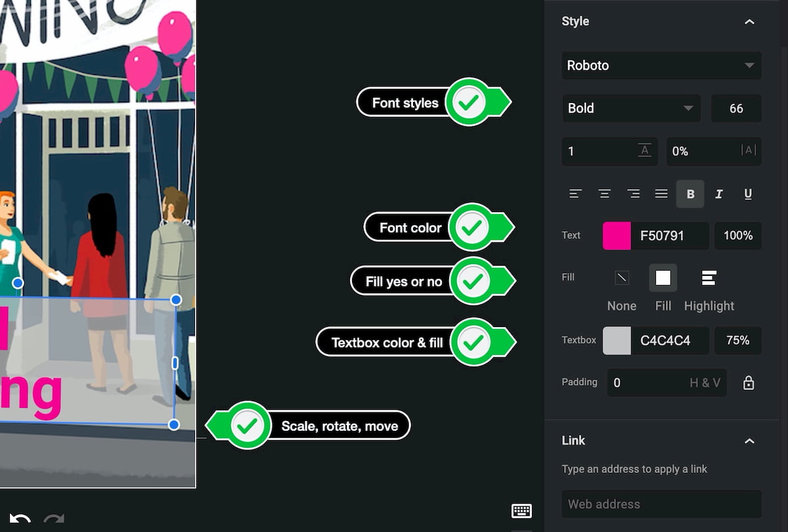Toggle underline formatting
The height and width of the screenshot is (532, 788).
747,194
